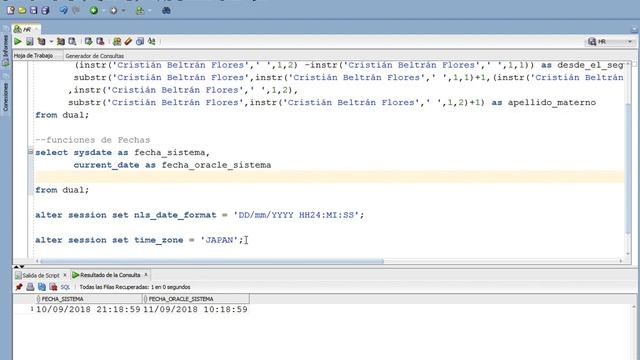The image size is (640, 360).
Task: Click the Unshared SQL Worksheet icon
Action: [x=117, y=41]
